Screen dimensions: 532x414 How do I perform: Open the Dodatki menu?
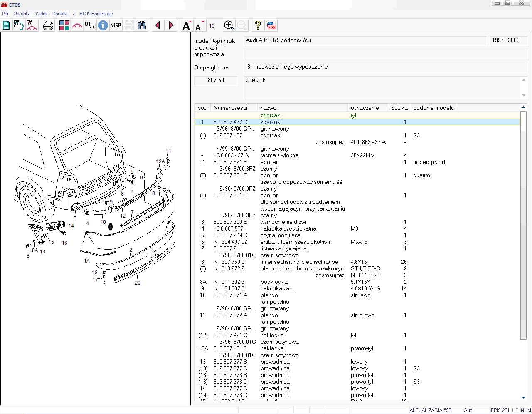pos(60,14)
